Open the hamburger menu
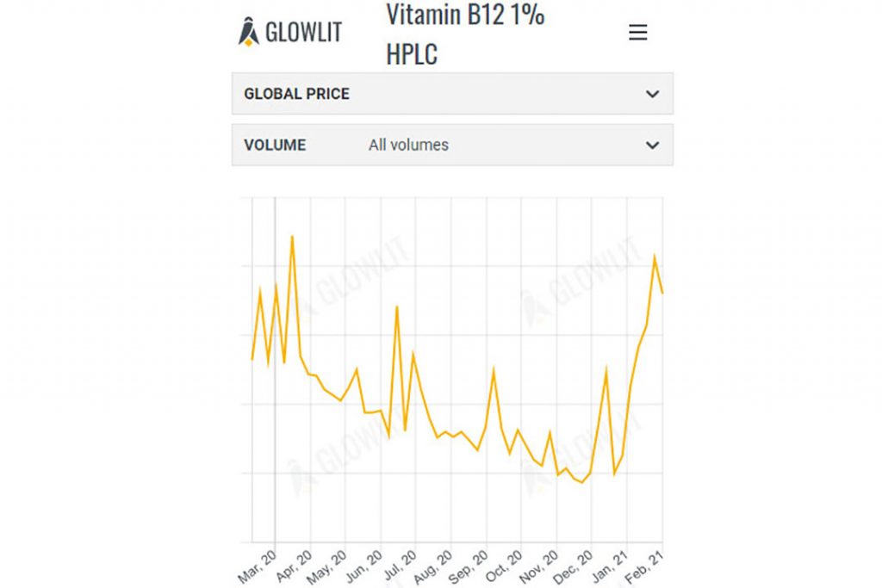This screenshot has width=882, height=588. pos(637,33)
